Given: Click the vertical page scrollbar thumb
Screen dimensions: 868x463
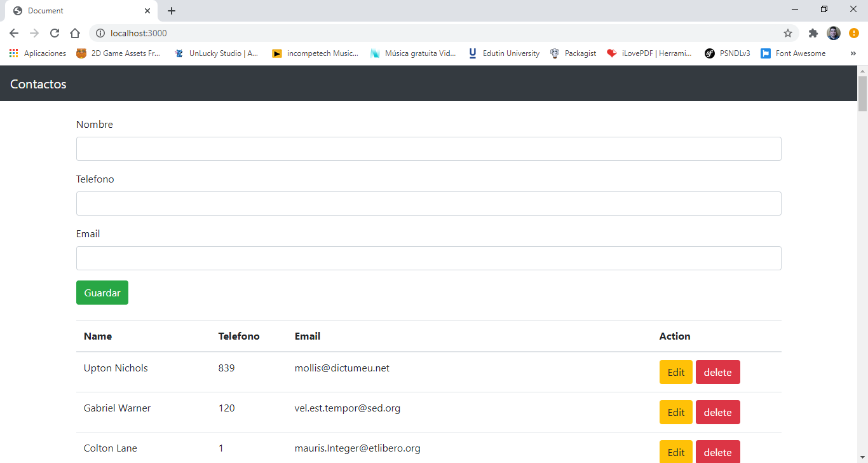Looking at the screenshot, I should 862,93.
